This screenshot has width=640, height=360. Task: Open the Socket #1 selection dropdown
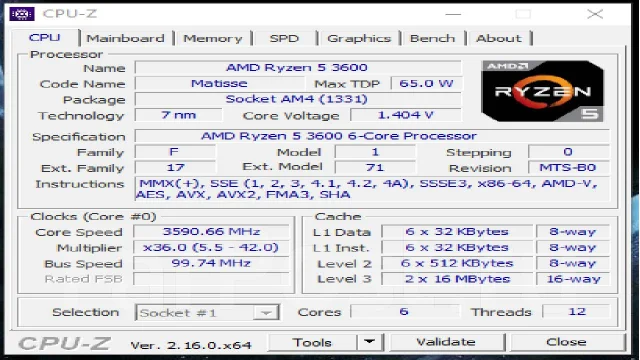207,313
